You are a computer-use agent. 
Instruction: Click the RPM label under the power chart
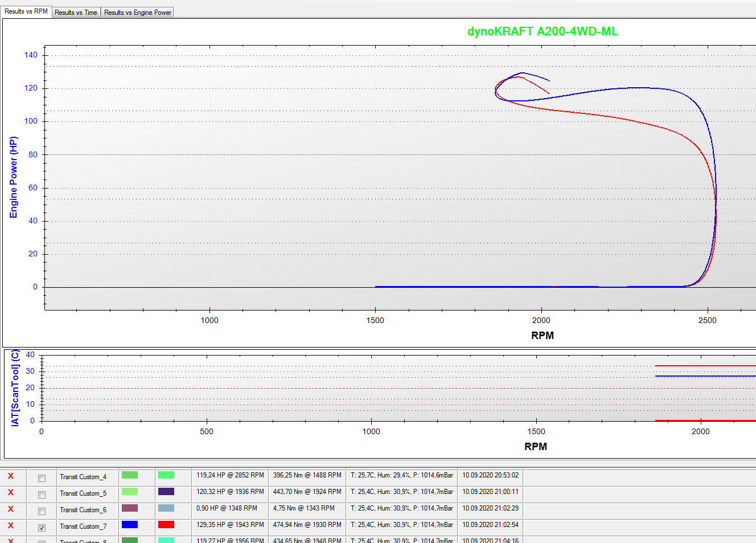(543, 336)
